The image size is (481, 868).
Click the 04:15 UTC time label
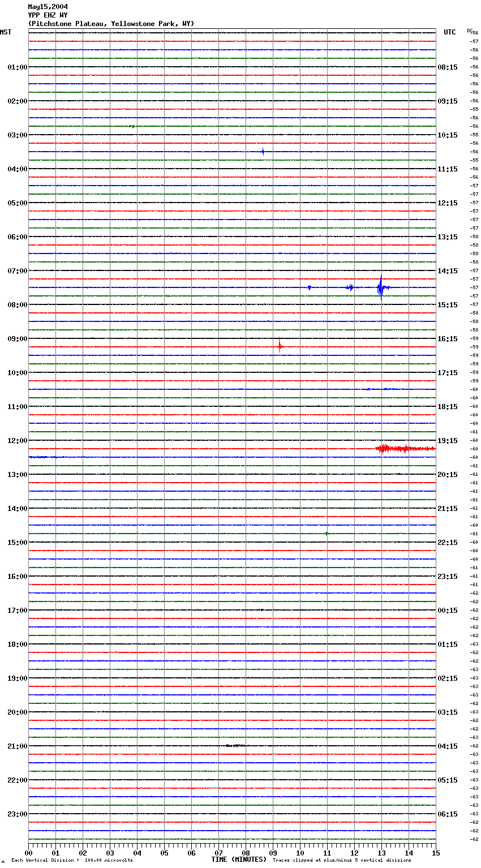click(448, 746)
